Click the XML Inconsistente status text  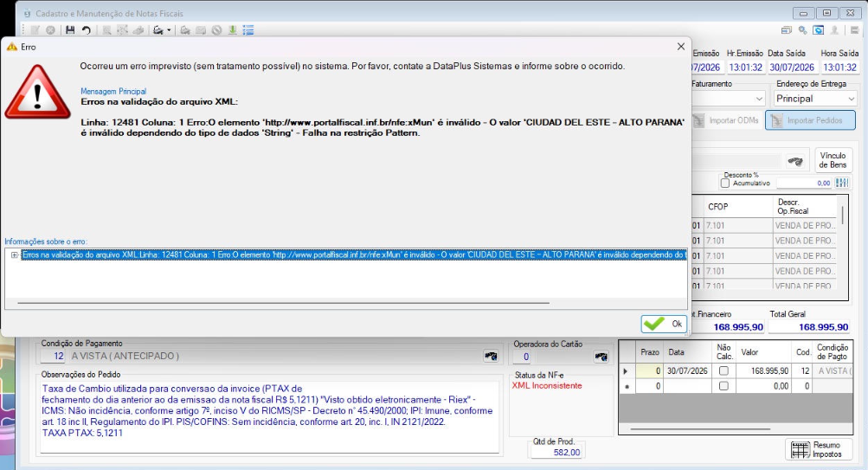pyautogui.click(x=547, y=385)
